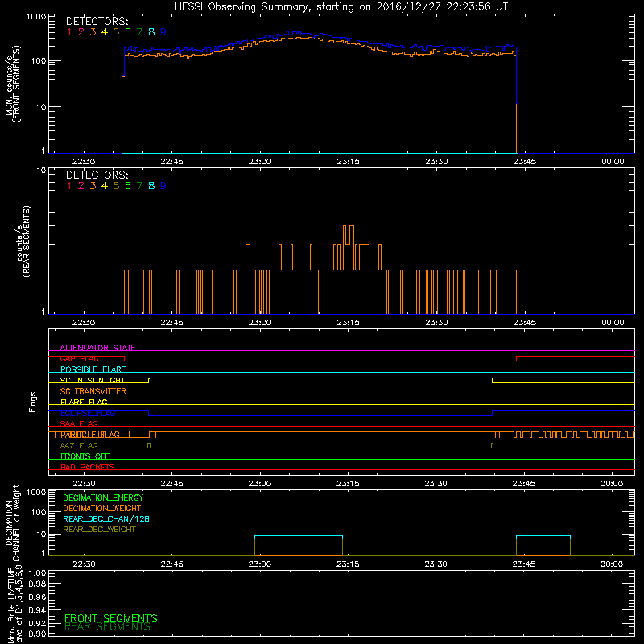The width and height of the screenshot is (644, 644).
Task: Click the POSSIBLE_FLARE flag label
Action: point(93,369)
